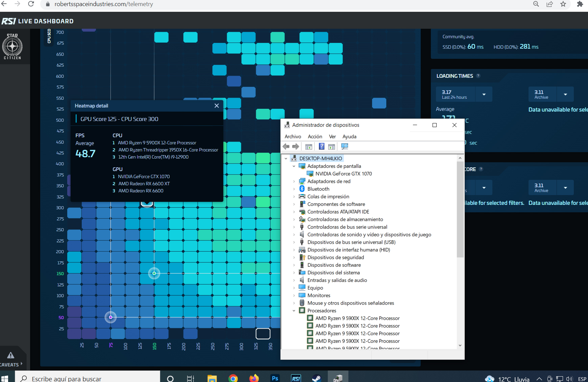This screenshot has width=588, height=382.
Task: Click Device Manager scroll down arrow
Action: (x=460, y=345)
